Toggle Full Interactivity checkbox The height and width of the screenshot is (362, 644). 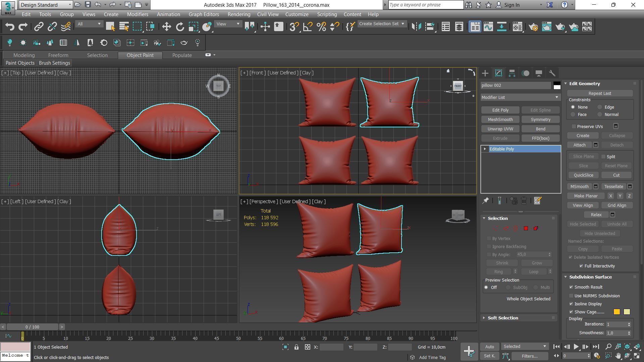(581, 266)
